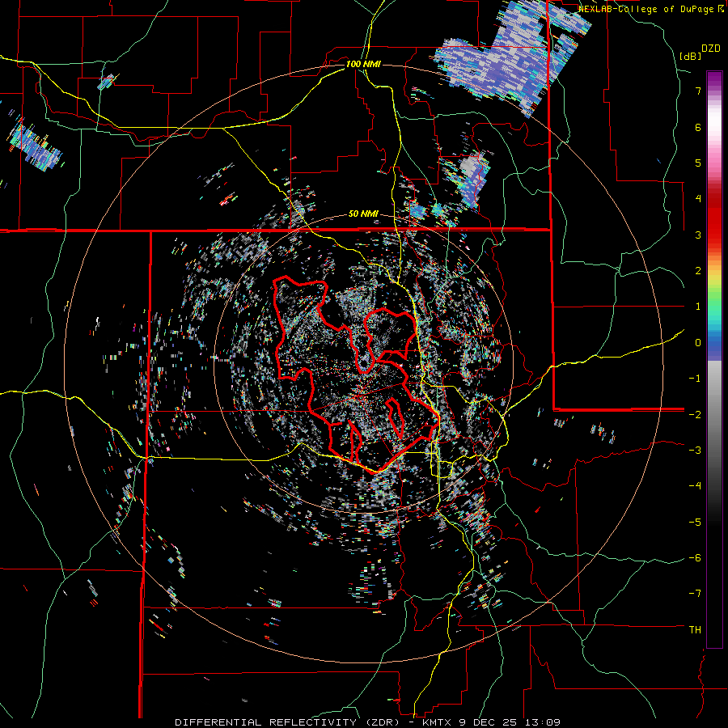The height and width of the screenshot is (728, 728).
Task: Click the 0 value on color scale
Action: tap(698, 343)
